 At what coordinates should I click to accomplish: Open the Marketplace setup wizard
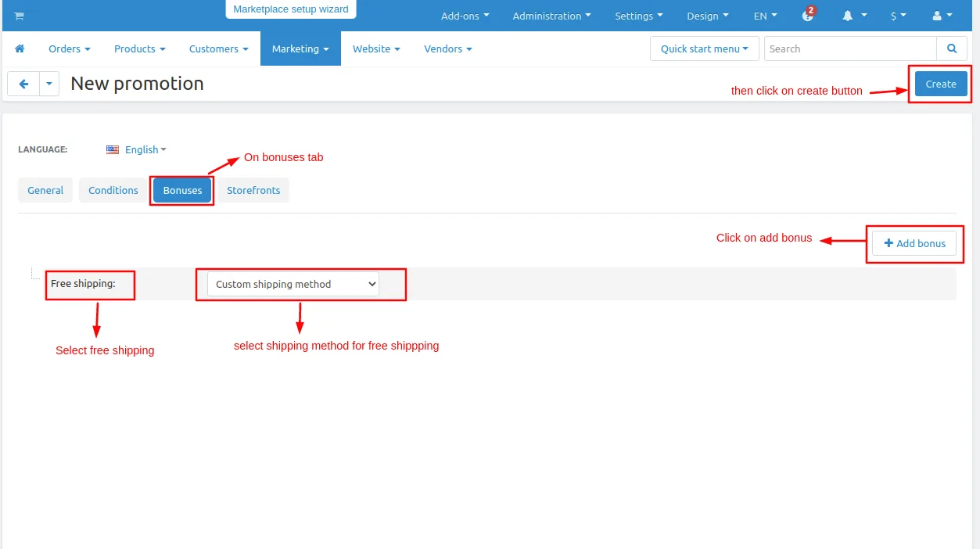tap(291, 9)
